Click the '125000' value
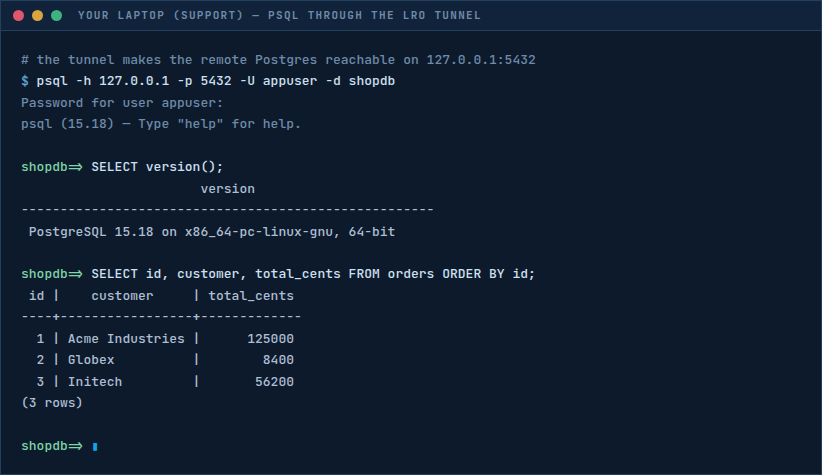The image size is (822, 475). pyautogui.click(x=271, y=339)
